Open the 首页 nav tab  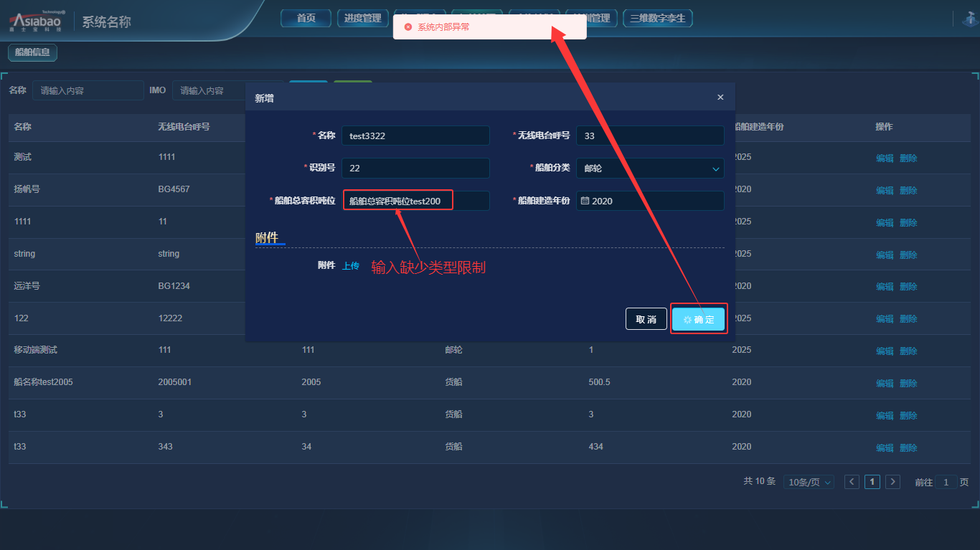(x=306, y=18)
